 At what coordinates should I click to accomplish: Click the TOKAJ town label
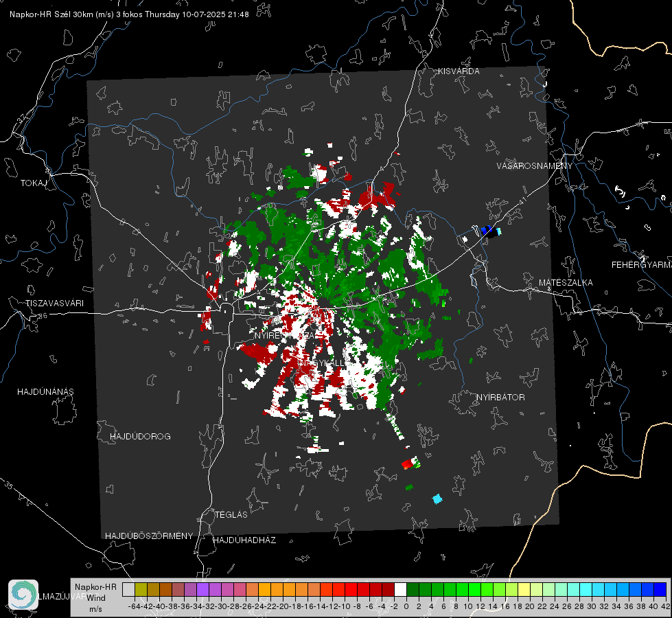pos(34,183)
